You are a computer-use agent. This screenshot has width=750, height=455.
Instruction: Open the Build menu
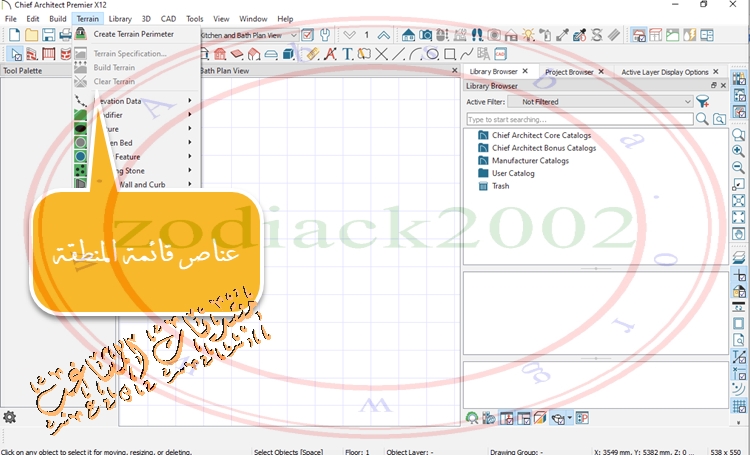58,19
